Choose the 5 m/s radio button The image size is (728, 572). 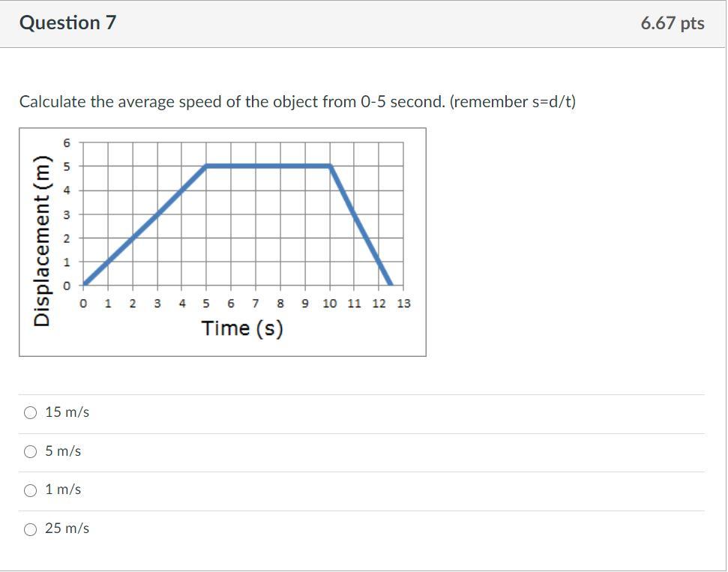[x=30, y=452]
